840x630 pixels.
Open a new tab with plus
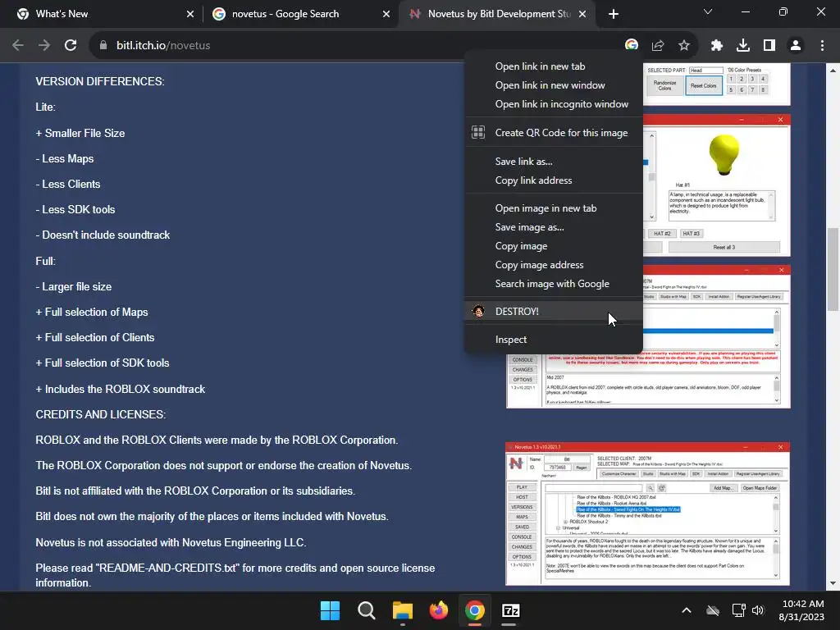tap(614, 14)
